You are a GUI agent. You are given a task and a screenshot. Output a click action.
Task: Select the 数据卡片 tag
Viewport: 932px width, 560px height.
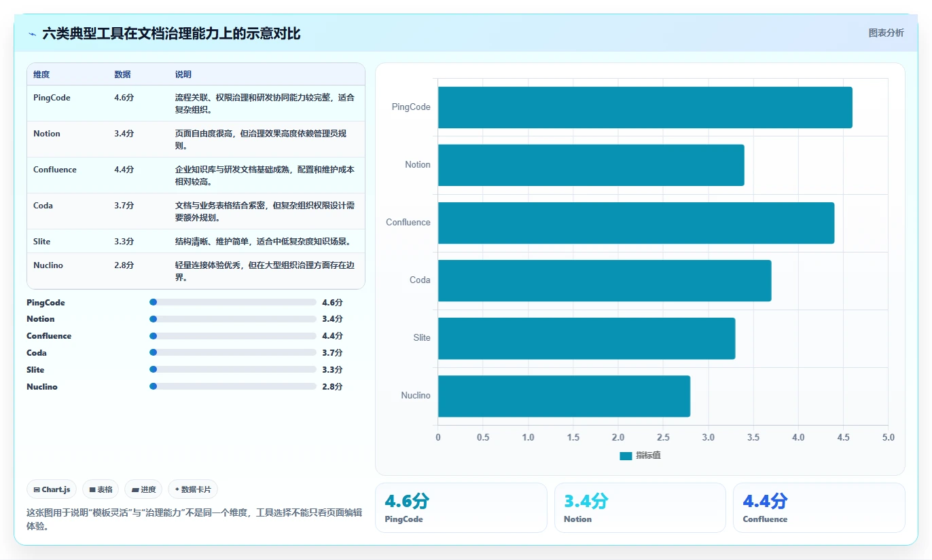[193, 489]
